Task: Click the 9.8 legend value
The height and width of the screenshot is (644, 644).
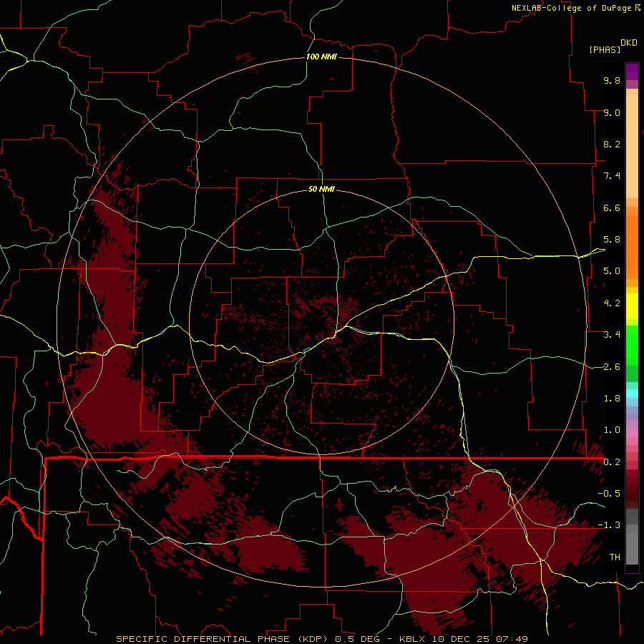Action: pos(612,80)
